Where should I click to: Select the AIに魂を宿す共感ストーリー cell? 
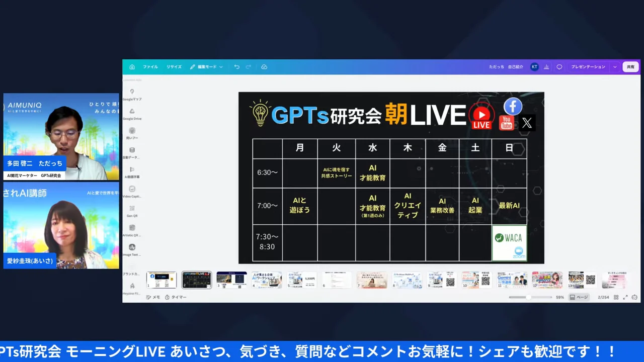pyautogui.click(x=336, y=173)
